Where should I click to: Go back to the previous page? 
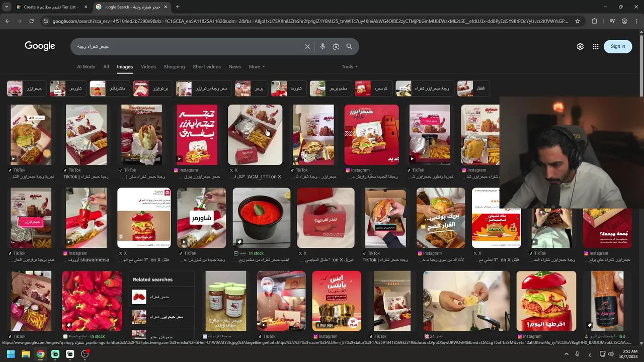click(x=7, y=21)
